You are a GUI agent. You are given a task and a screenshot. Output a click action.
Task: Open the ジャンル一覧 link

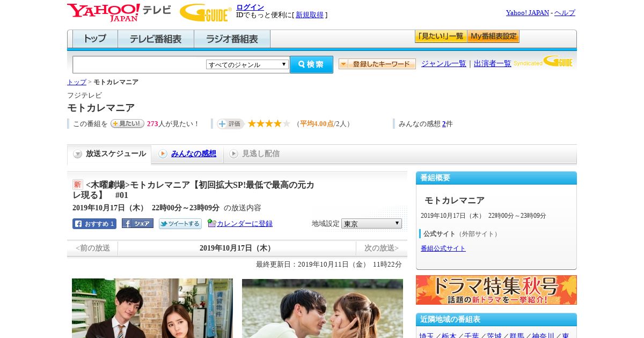(x=444, y=64)
